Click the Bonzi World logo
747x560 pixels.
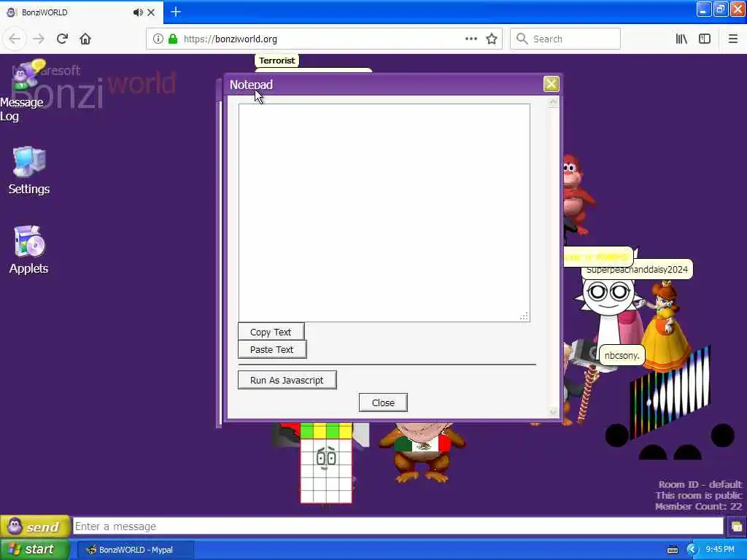point(96,86)
